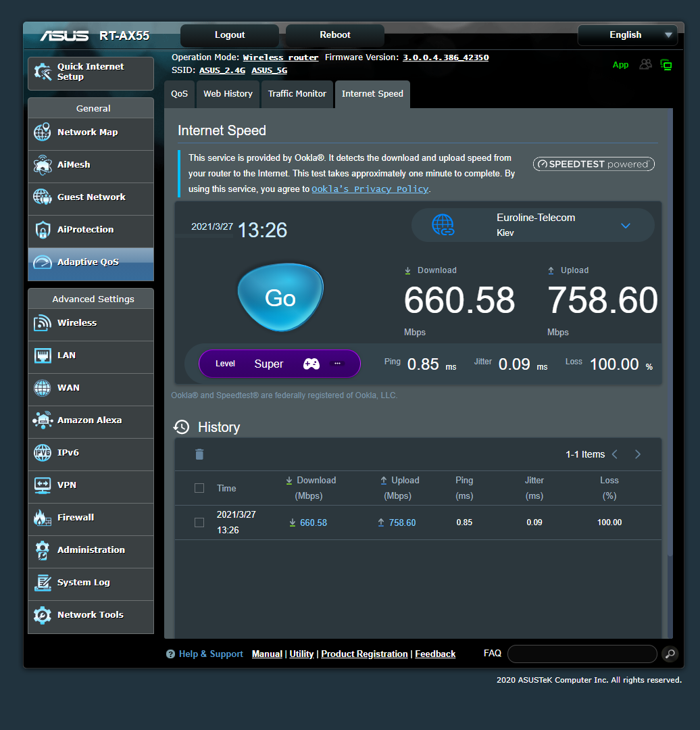This screenshot has width=700, height=730.
Task: Click the Help & Support question icon
Action: coord(170,654)
